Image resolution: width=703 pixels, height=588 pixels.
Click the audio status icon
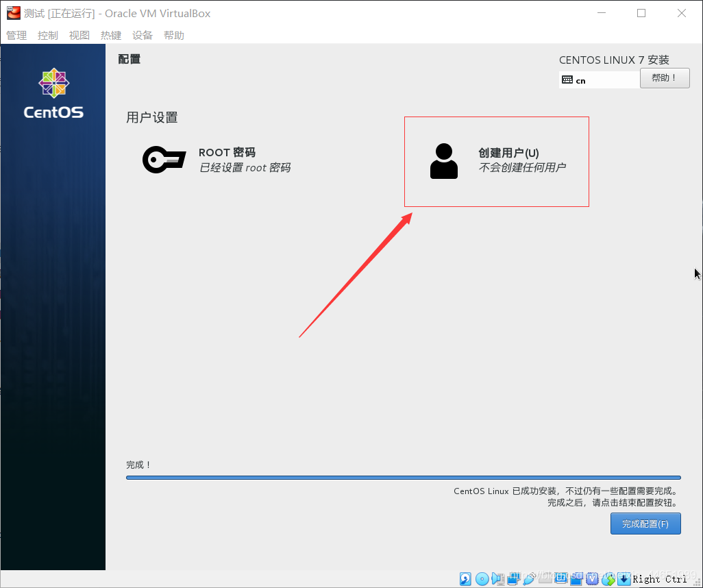(x=497, y=578)
